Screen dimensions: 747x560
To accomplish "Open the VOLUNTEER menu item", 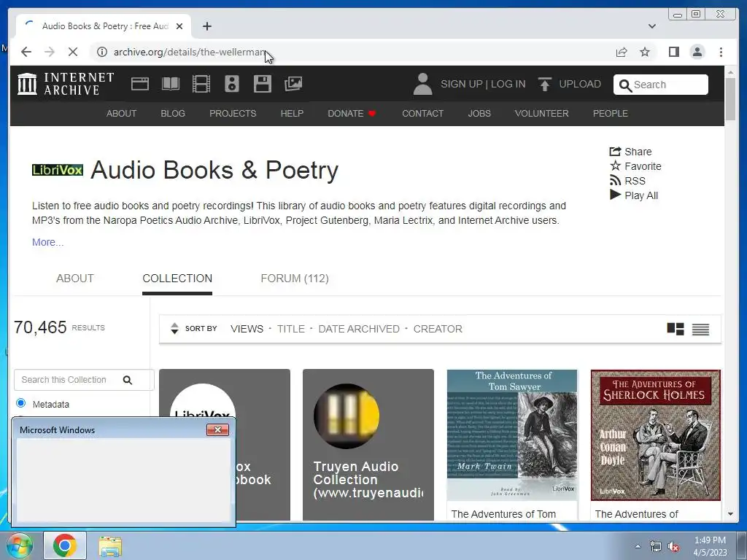I will pos(541,114).
